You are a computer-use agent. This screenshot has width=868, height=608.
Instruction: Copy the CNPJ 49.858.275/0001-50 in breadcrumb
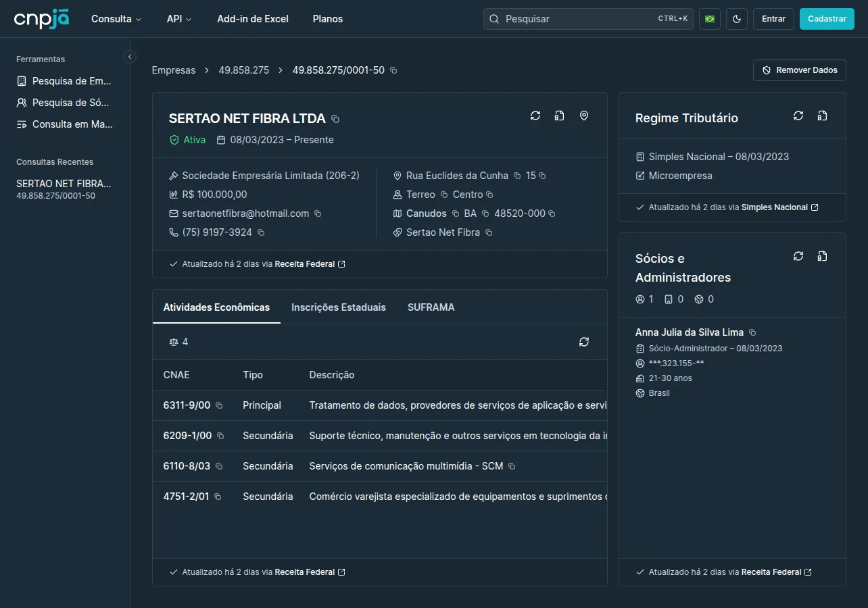pos(393,70)
